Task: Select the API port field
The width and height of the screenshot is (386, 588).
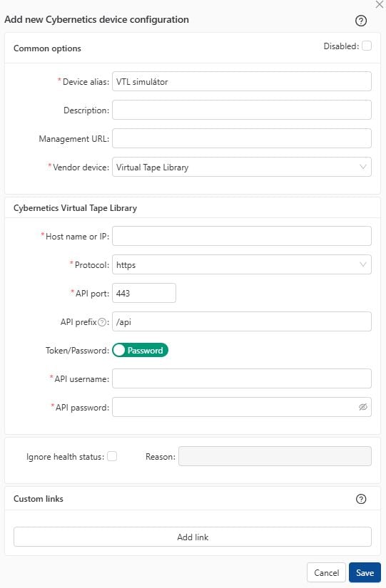Action: coord(144,293)
